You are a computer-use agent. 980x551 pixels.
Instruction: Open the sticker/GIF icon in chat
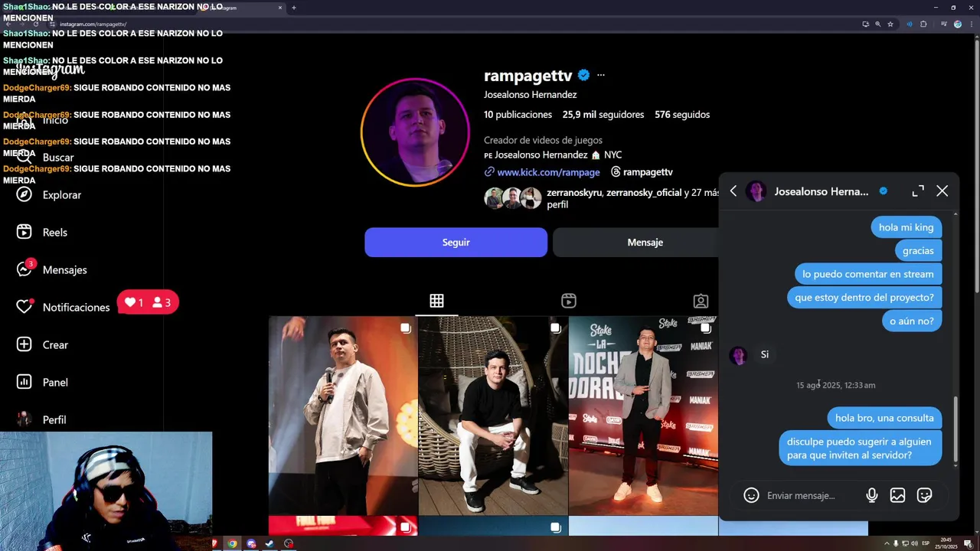(924, 495)
